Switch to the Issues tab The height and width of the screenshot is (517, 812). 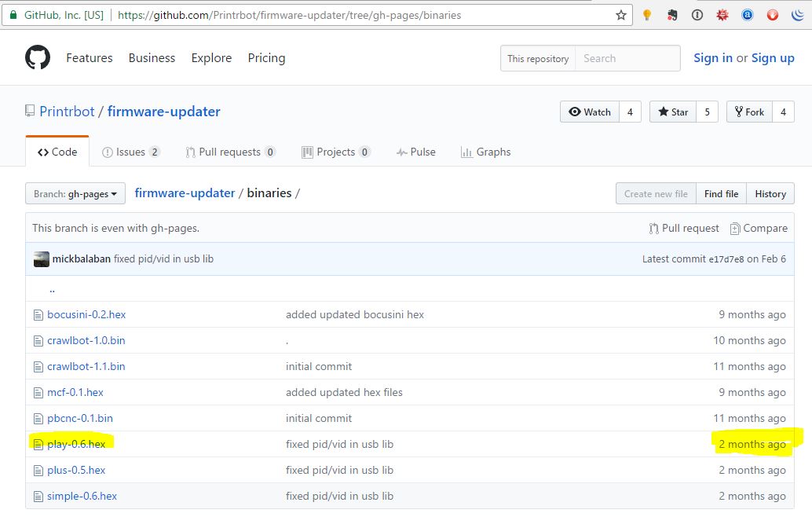[131, 152]
